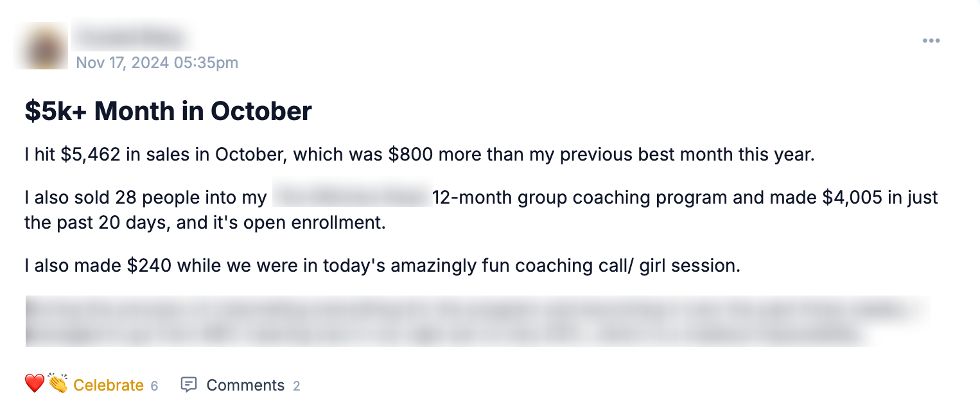This screenshot has height=406, width=980.
Task: Click the blurred paragraph at post bottom
Action: 477,321
